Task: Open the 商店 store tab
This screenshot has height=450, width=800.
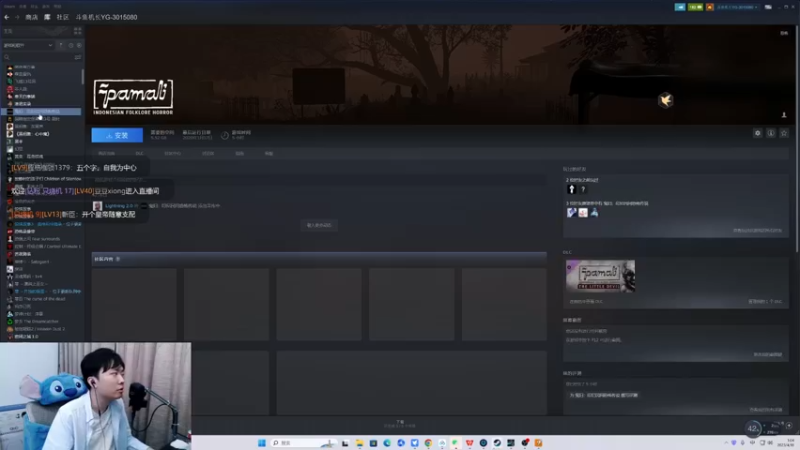Action: [x=32, y=17]
